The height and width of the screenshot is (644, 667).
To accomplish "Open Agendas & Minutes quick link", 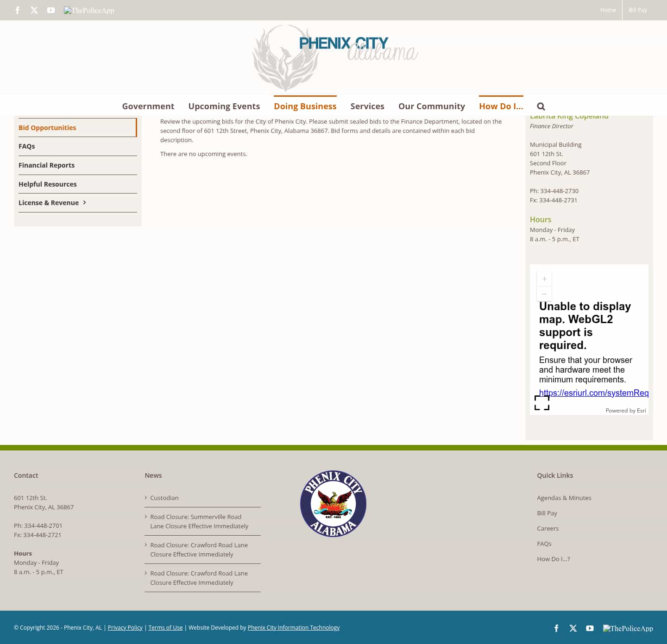I will pyautogui.click(x=564, y=498).
